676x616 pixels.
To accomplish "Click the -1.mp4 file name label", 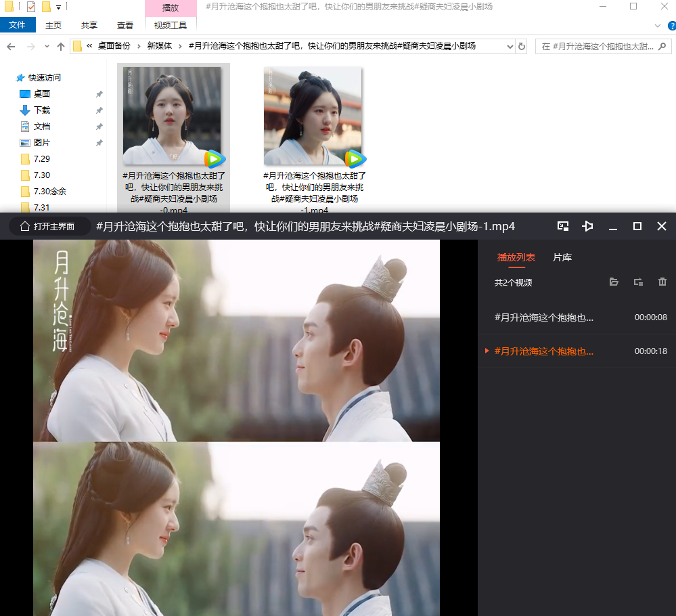I will coord(314,192).
